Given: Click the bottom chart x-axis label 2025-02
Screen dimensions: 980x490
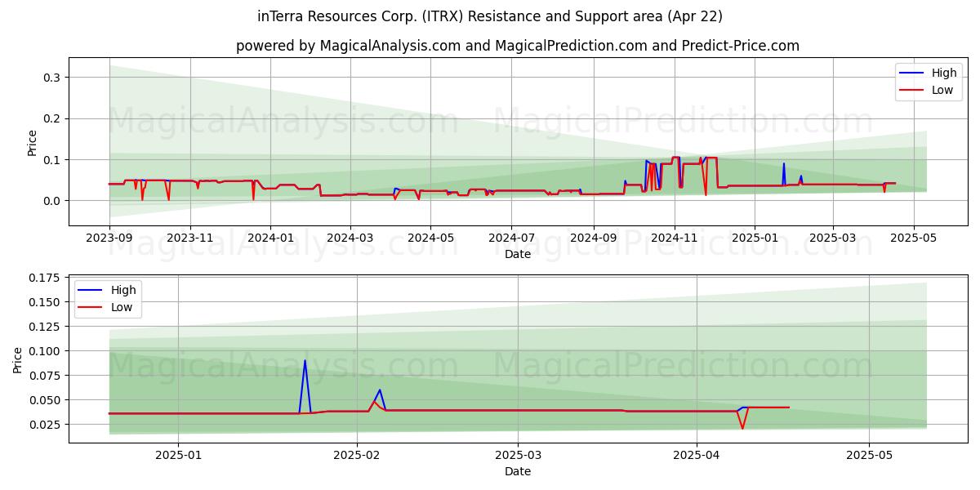Looking at the screenshot, I should click(x=358, y=455).
